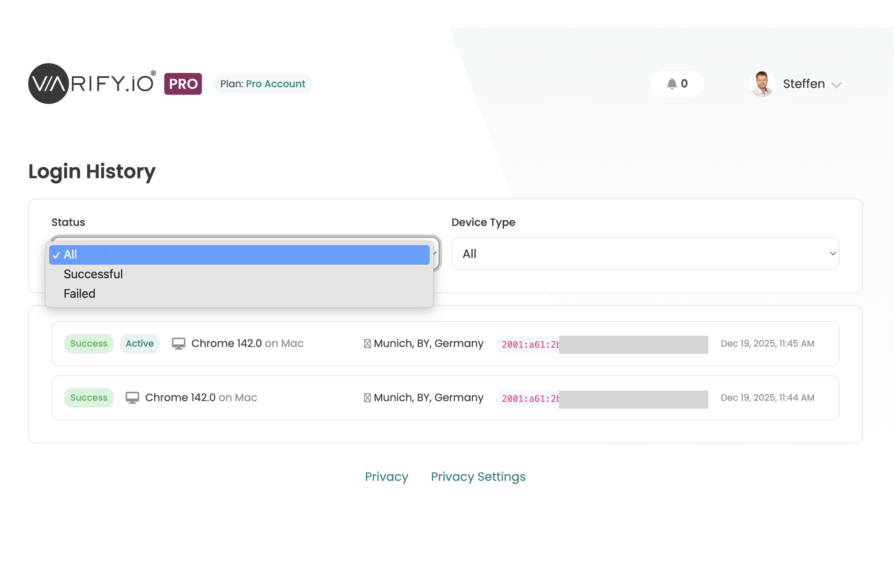Image resolution: width=894 pixels, height=588 pixels.
Task: Click location icon beside second Munich entry
Action: point(367,398)
